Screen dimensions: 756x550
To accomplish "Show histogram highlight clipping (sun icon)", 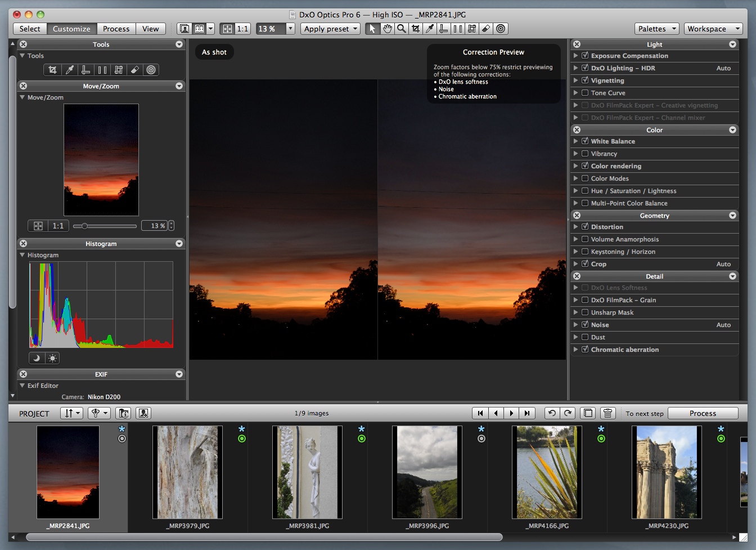I will [52, 358].
